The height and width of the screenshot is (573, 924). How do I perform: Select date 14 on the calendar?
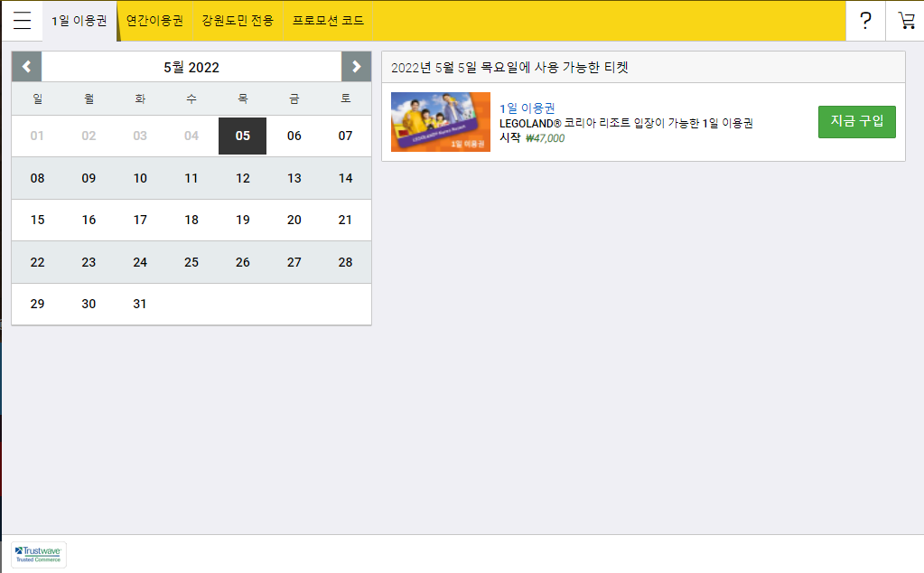pyautogui.click(x=345, y=178)
